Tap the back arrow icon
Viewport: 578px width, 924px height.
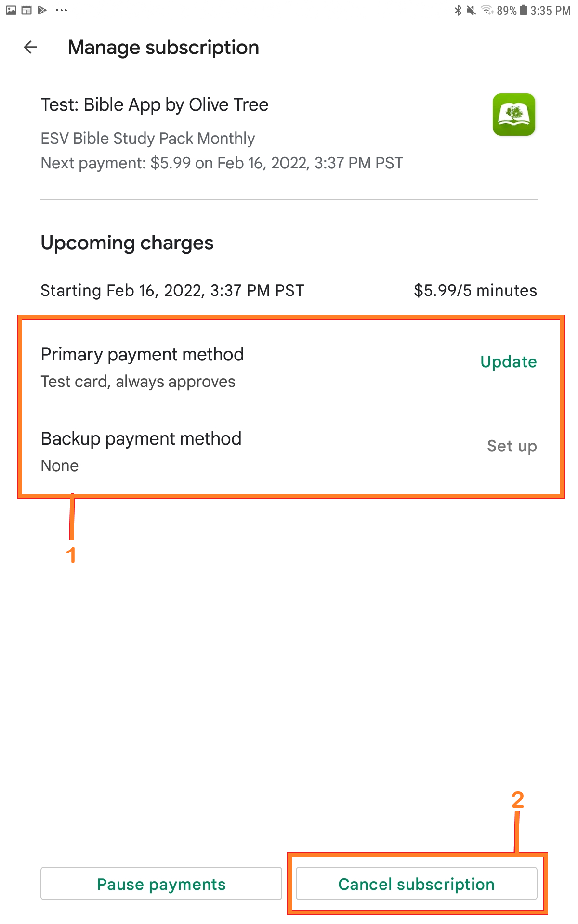pos(31,47)
